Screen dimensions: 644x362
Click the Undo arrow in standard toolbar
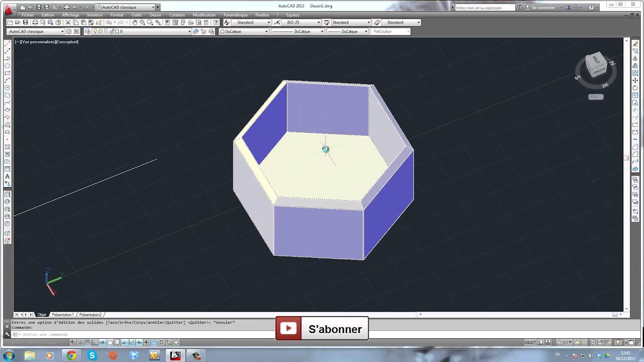click(x=109, y=23)
